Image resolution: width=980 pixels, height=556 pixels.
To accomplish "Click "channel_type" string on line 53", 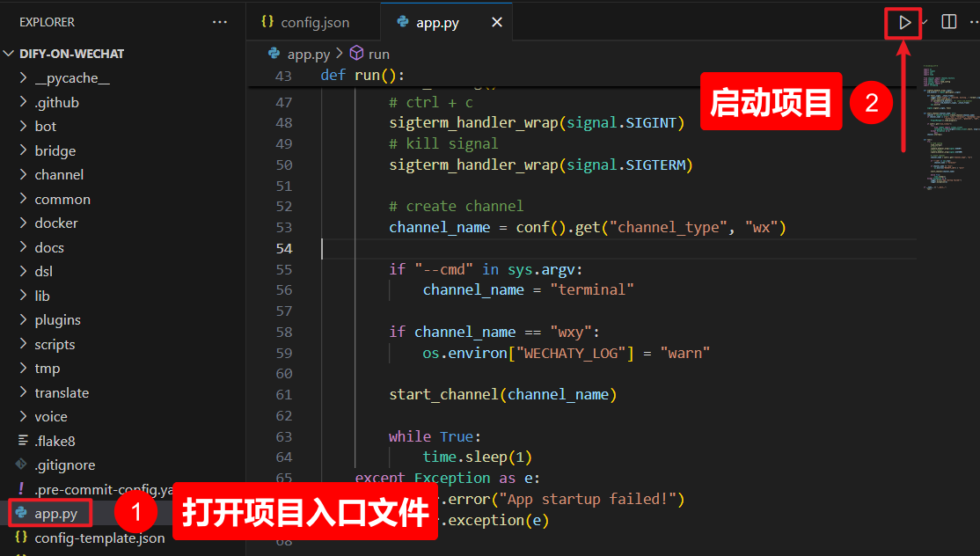I will (668, 227).
